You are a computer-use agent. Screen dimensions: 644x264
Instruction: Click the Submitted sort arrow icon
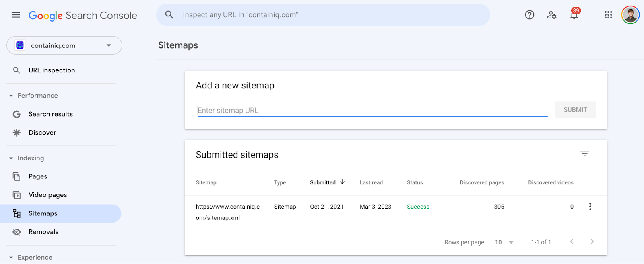click(342, 182)
